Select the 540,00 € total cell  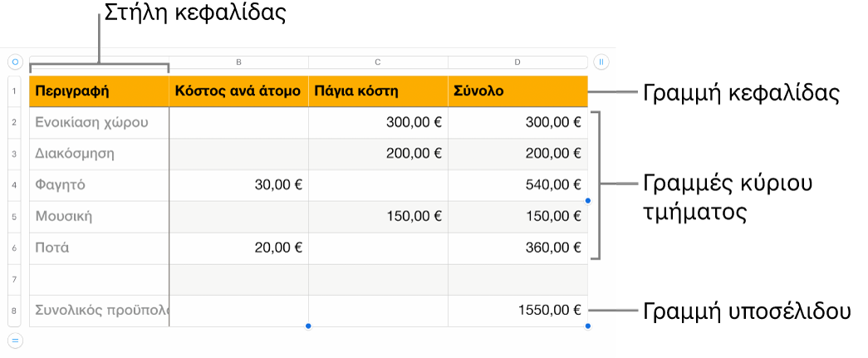tap(518, 185)
